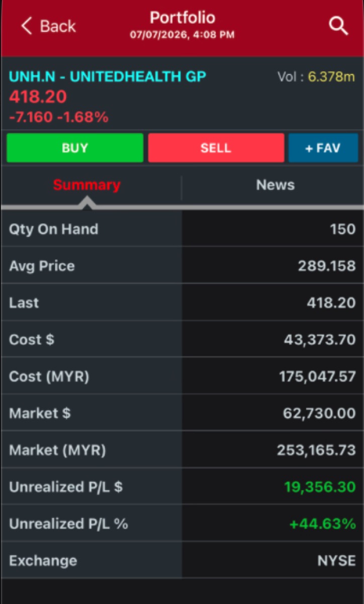Screen dimensions: 364x604
Task: Select the current price 418.20 in header
Action: 38,97
